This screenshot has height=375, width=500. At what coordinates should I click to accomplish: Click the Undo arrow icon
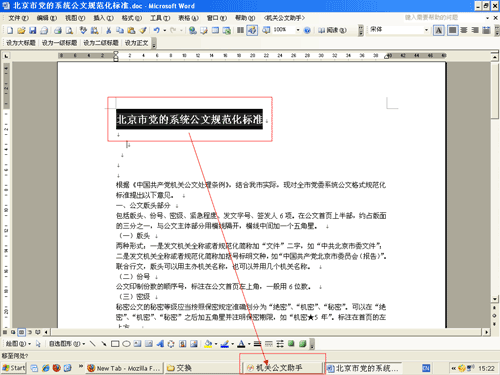click(157, 30)
